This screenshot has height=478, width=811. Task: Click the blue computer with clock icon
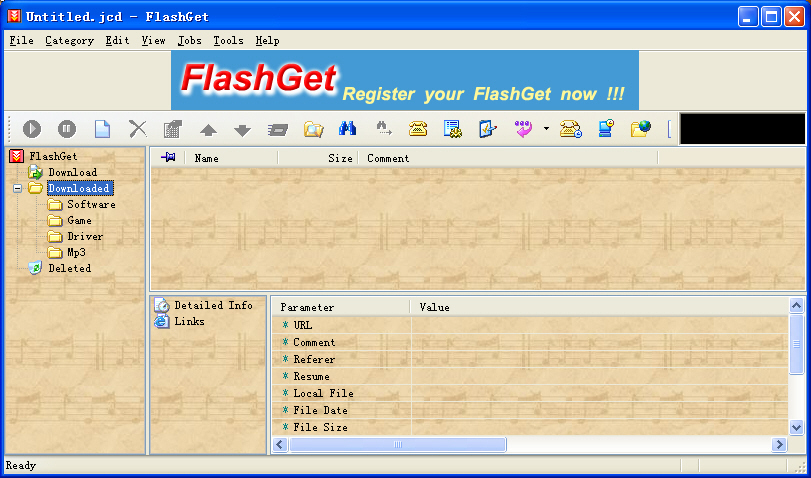606,128
